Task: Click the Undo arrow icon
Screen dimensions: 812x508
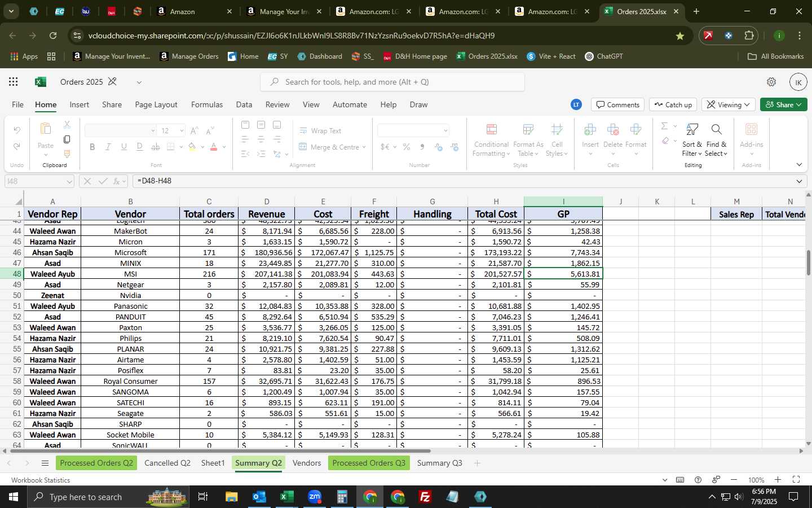Action: tap(17, 130)
